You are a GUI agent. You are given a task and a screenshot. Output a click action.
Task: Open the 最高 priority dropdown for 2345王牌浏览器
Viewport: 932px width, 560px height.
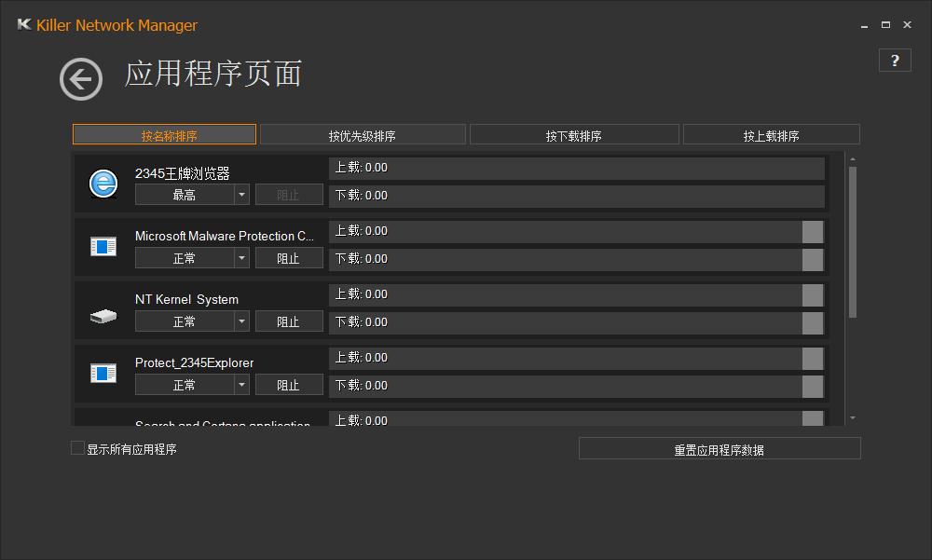(192, 194)
